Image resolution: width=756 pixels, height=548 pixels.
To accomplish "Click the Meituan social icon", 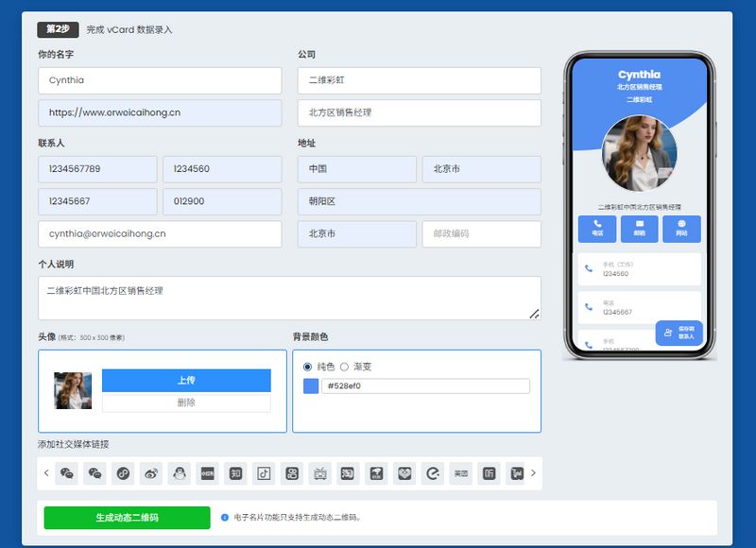I will (460, 473).
